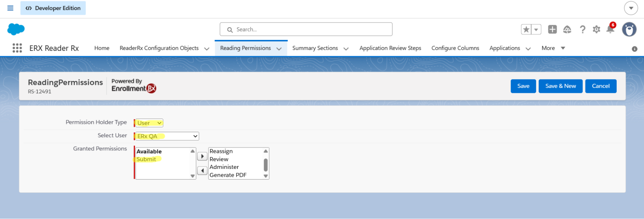Open the Applications tab

pos(505,48)
